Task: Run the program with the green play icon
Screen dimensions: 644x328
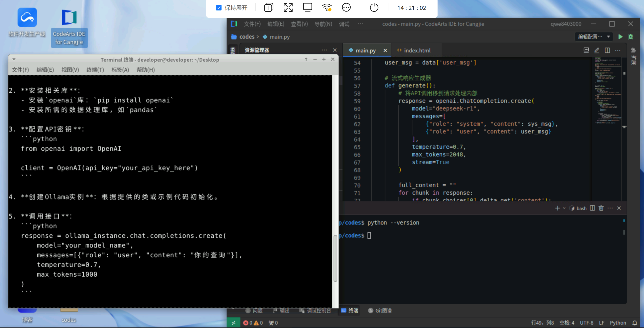Action: point(620,37)
